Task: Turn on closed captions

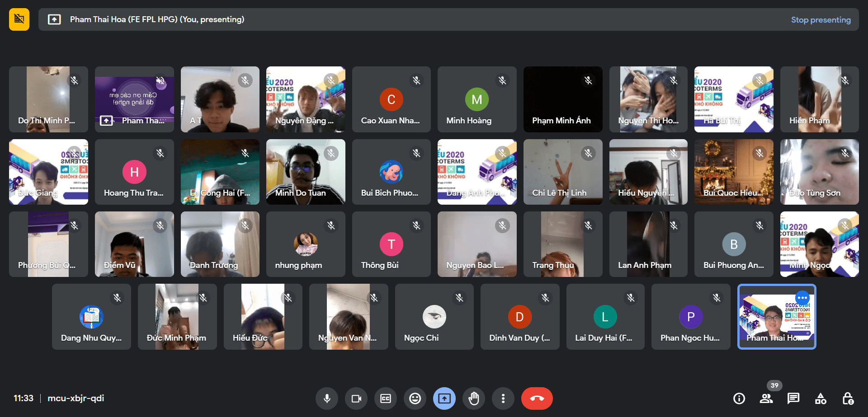Action: [x=386, y=398]
